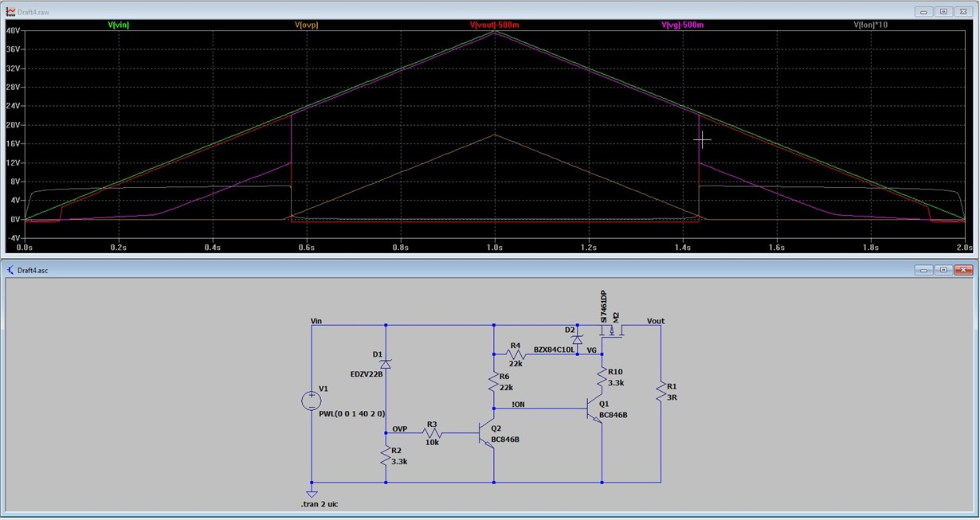Image resolution: width=980 pixels, height=520 pixels.
Task: Minimize the Draft4.asc schematic window
Action: click(x=923, y=270)
